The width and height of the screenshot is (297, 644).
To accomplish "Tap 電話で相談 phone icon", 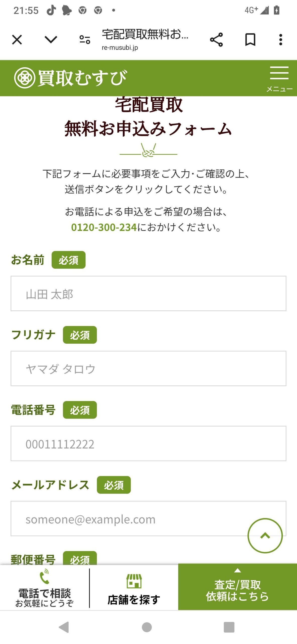I will (x=44, y=577).
